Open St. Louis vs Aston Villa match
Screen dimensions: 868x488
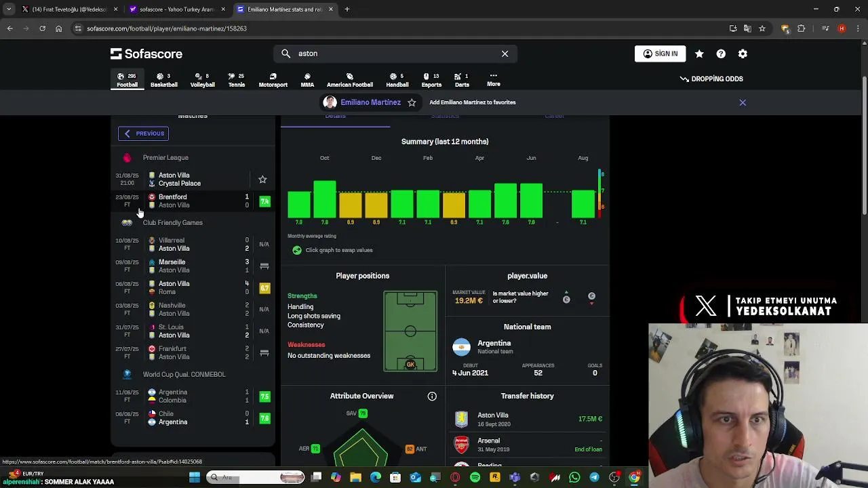click(193, 331)
